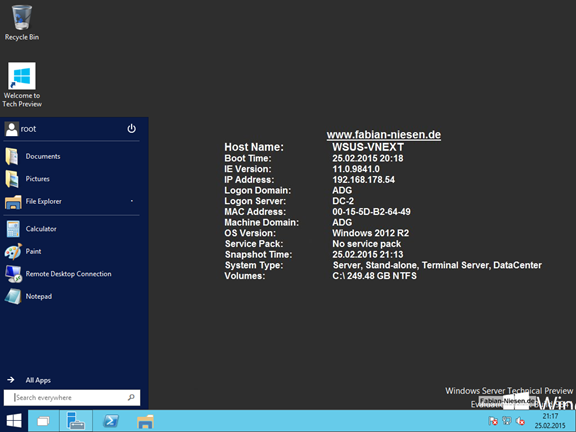576x432 pixels.
Task: Open Remote Desktop Connection
Action: [x=72, y=274]
